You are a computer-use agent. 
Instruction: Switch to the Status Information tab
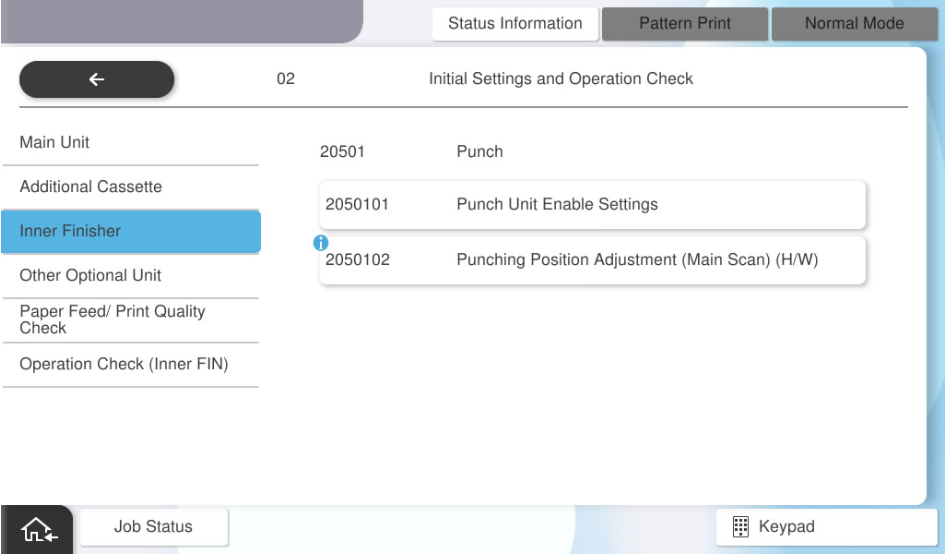pos(515,24)
